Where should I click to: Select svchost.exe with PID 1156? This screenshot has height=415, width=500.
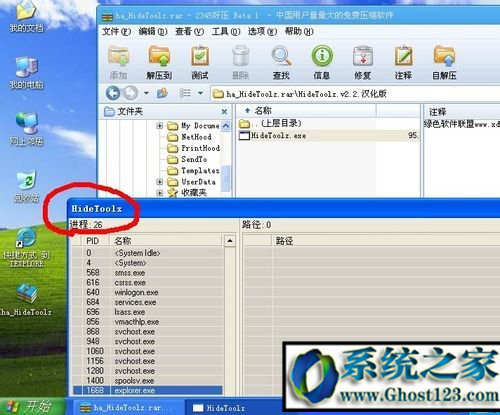coord(148,361)
